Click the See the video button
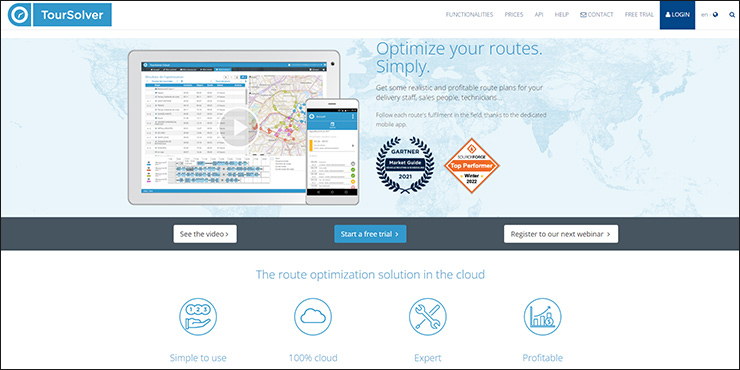The image size is (740, 370). (x=205, y=234)
